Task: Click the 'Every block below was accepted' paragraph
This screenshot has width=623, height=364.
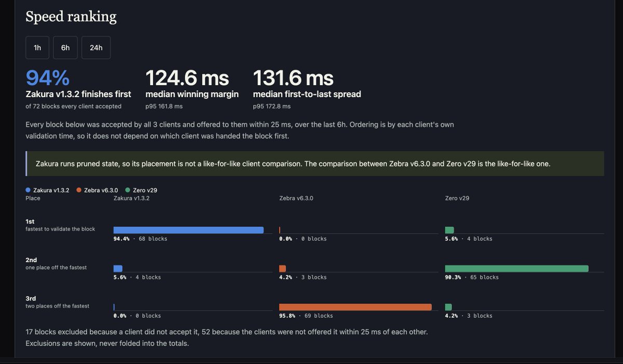Action: (x=240, y=130)
